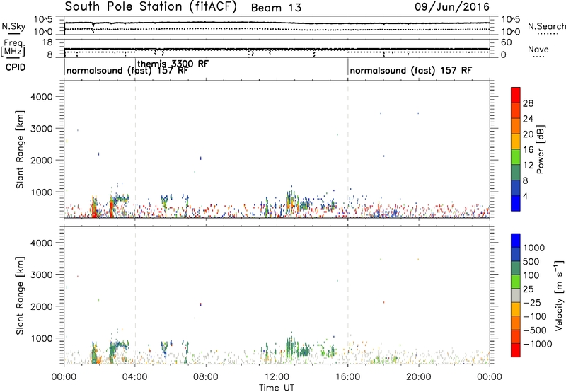Click the '28' label on the Power colorbar
The height and width of the screenshot is (392, 566).
coord(528,103)
